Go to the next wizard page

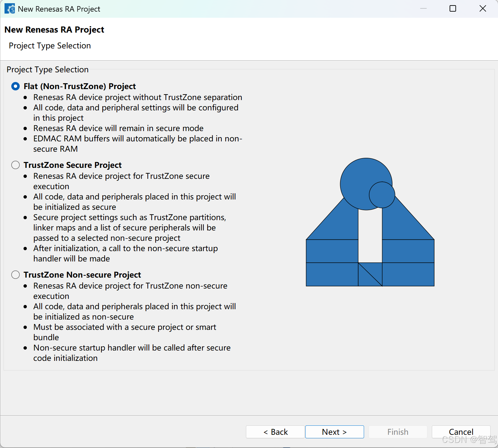[x=334, y=432]
